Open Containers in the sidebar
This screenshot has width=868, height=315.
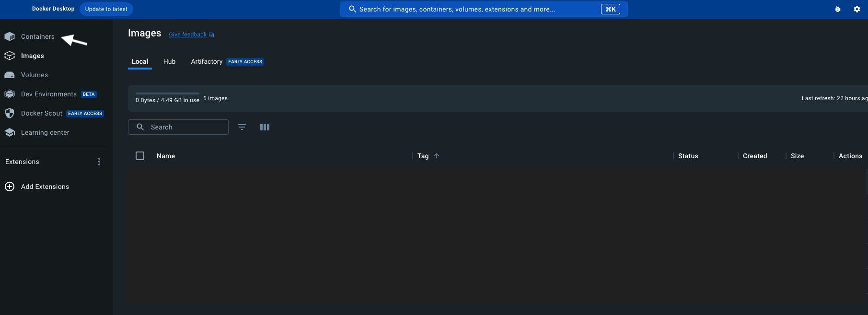[x=37, y=37]
